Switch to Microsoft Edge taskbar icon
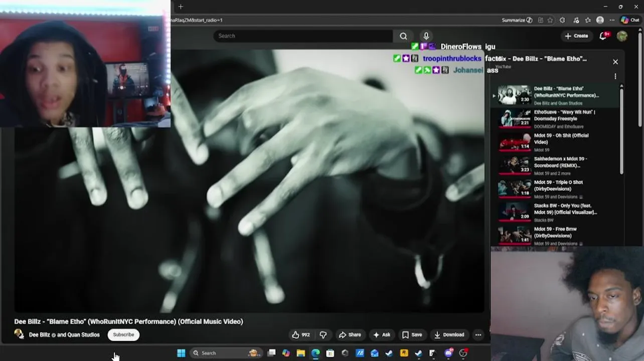 point(315,353)
